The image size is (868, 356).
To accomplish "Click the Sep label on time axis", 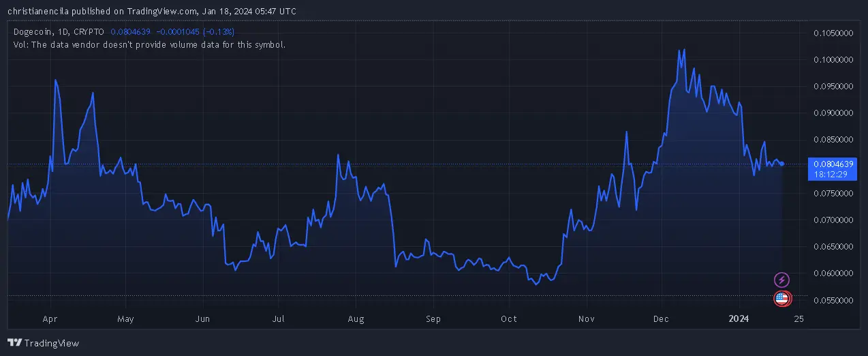I will [x=433, y=318].
